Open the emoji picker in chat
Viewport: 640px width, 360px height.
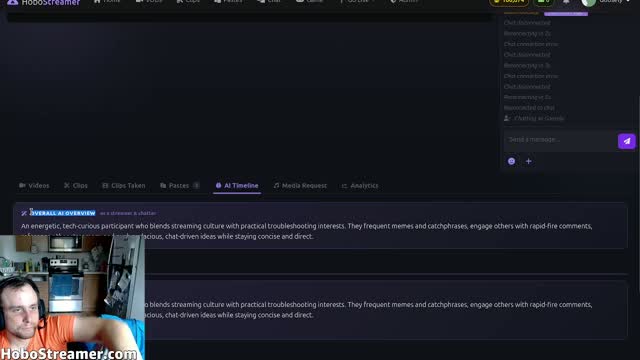coord(511,161)
